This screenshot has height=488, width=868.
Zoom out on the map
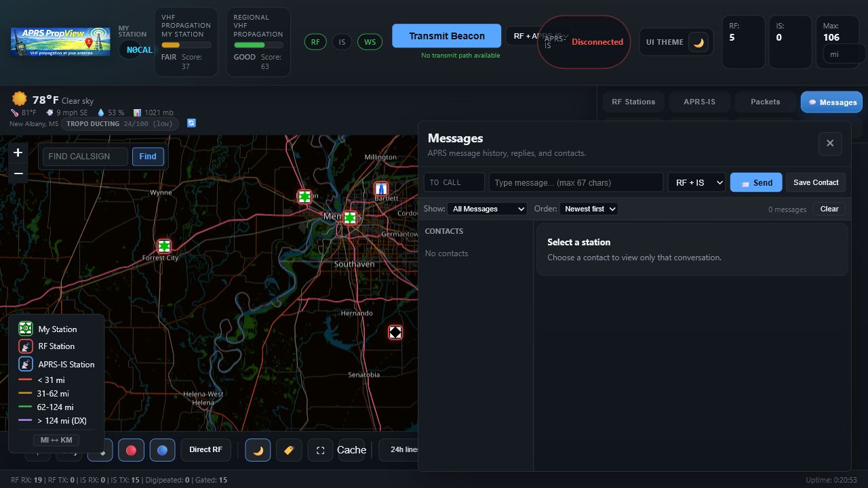point(18,174)
